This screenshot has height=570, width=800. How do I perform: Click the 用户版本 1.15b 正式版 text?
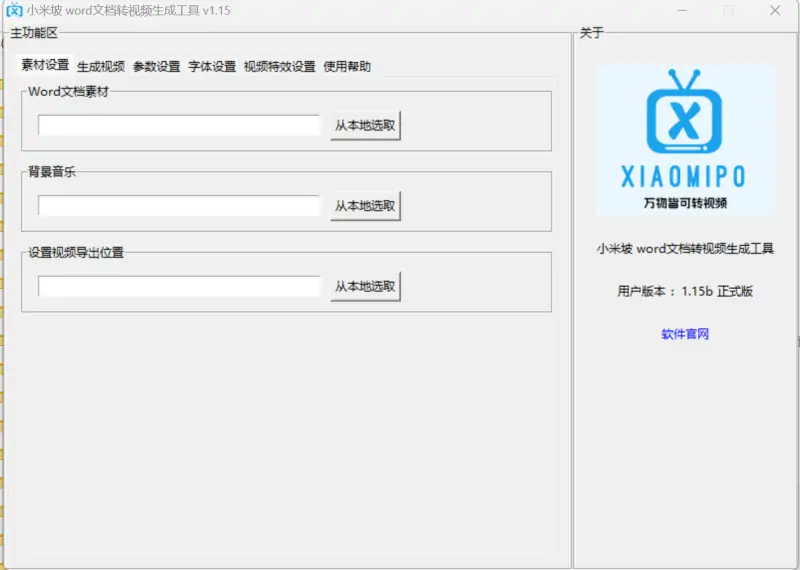pos(685,291)
